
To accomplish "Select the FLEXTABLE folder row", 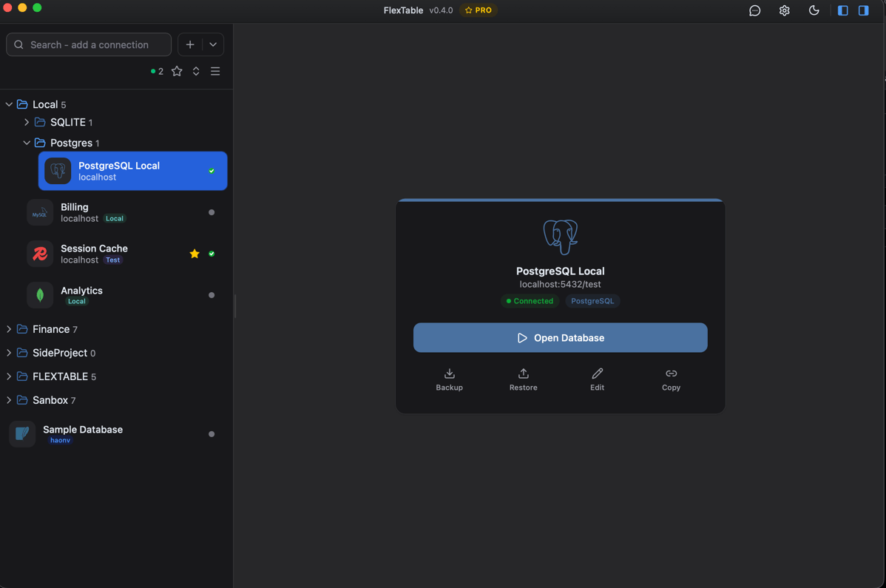I will [116, 376].
